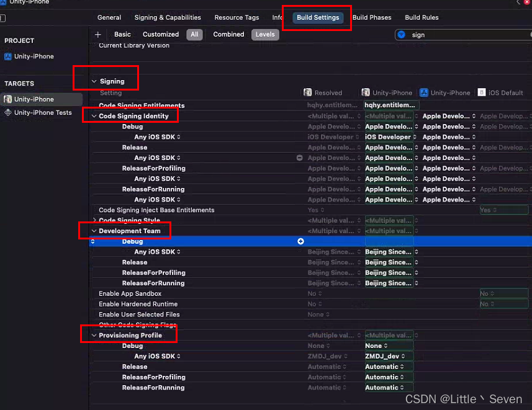Image resolution: width=532 pixels, height=410 pixels.
Task: Collapse the Signing section
Action: click(x=94, y=81)
